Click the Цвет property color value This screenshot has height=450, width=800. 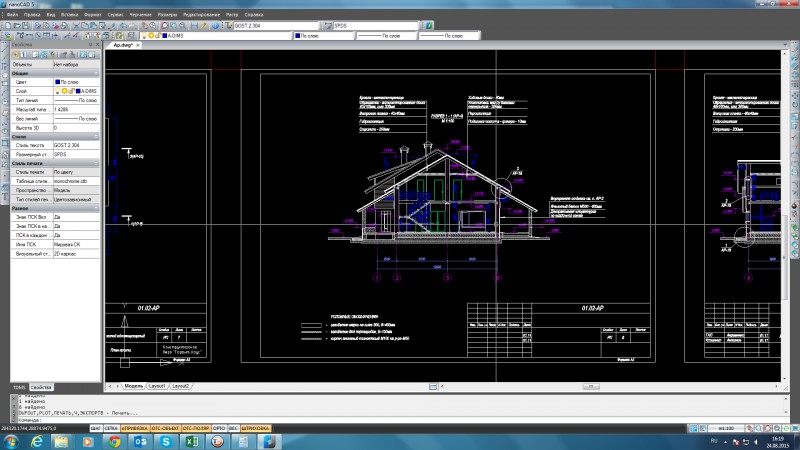(76, 82)
